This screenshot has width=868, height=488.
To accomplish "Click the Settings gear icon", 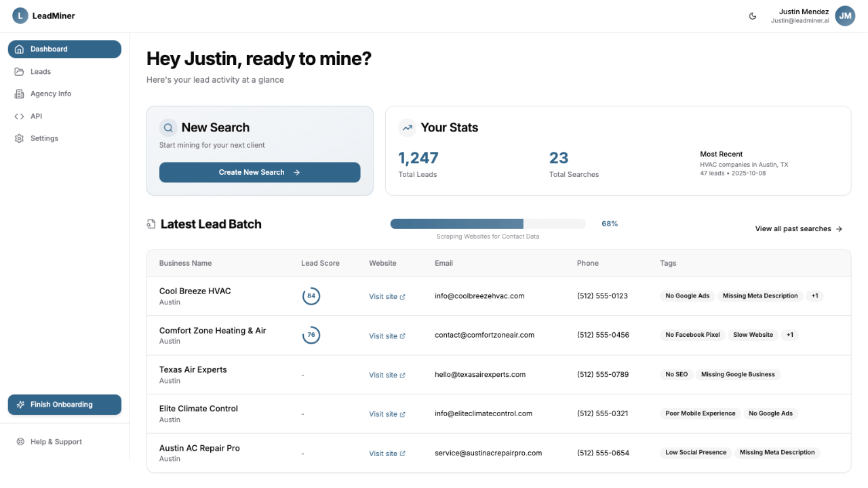I will (x=20, y=138).
